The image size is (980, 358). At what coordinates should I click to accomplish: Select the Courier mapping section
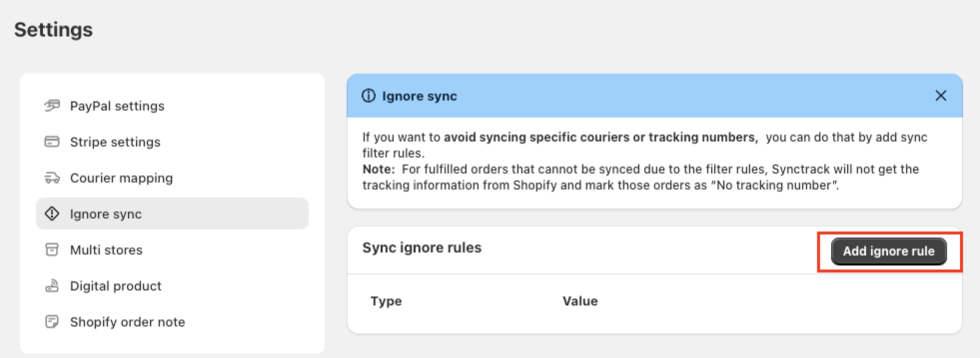click(x=121, y=177)
